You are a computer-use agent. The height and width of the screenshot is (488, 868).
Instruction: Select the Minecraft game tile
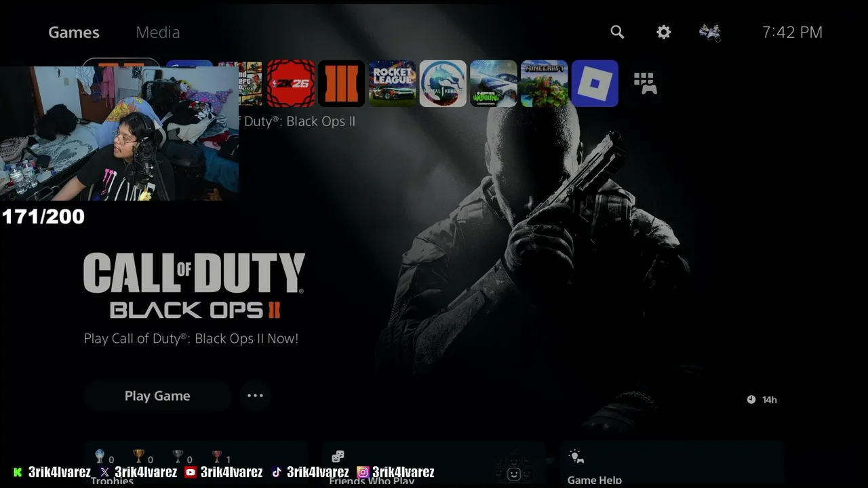[x=545, y=83]
